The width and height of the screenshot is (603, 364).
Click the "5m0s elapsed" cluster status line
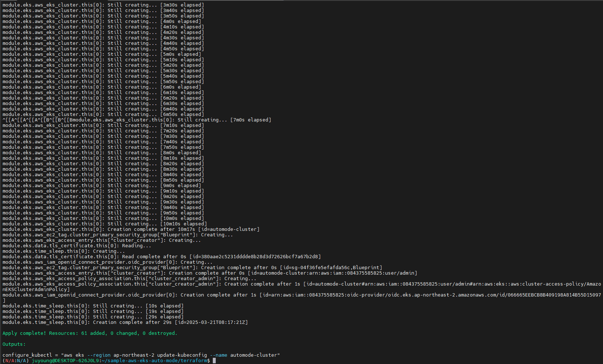coord(102,54)
